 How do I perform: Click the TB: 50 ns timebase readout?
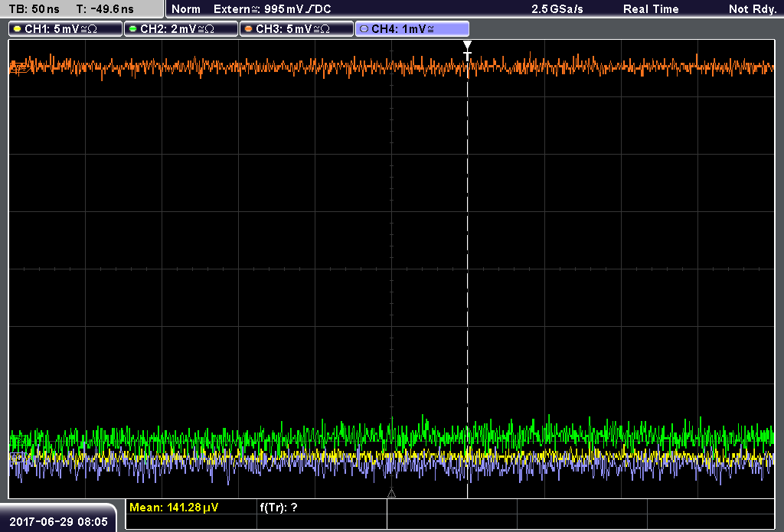point(34,9)
